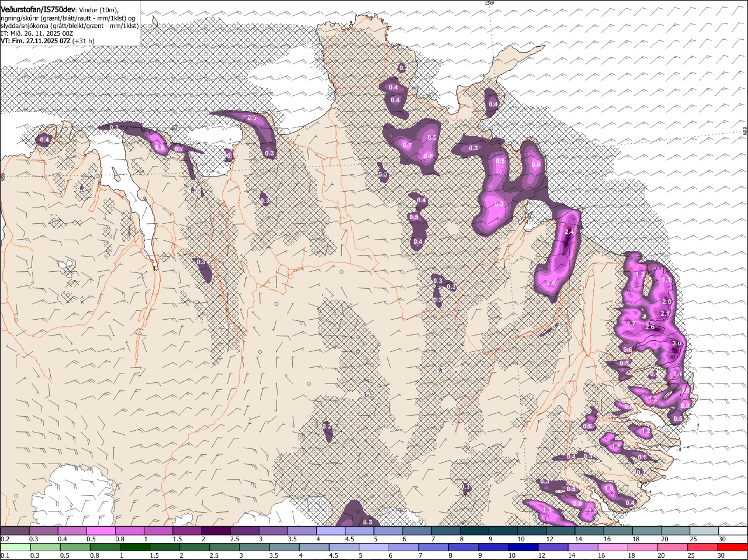Screen dimensions: 748x560
Task: Pick the darkest purple swatch between 2 and 2.5
Action: (216, 531)
